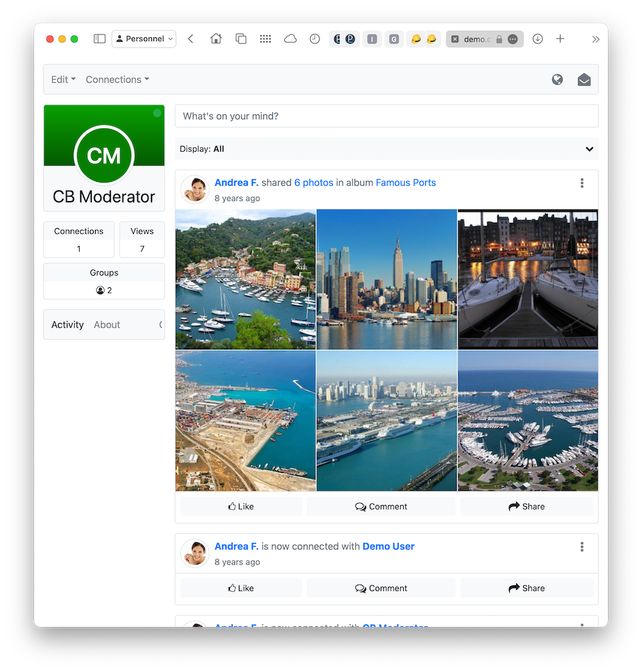Screen dimensions: 642x672
Task: Open the browser home page
Action: (x=216, y=39)
